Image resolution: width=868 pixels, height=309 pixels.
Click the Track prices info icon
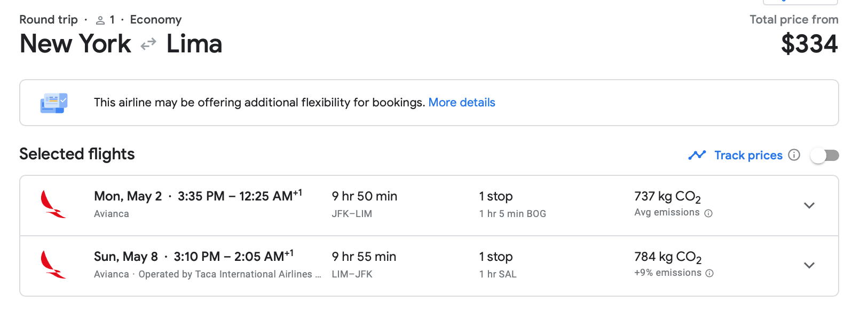coord(794,155)
